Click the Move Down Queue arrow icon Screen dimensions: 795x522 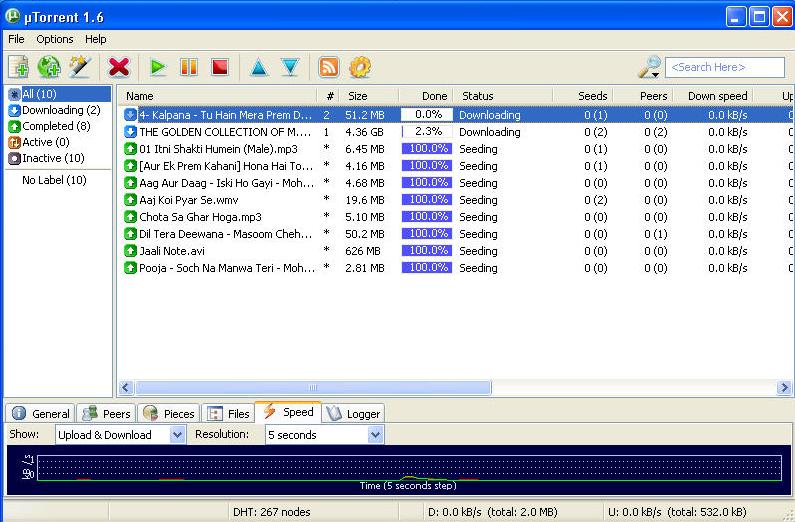[290, 67]
